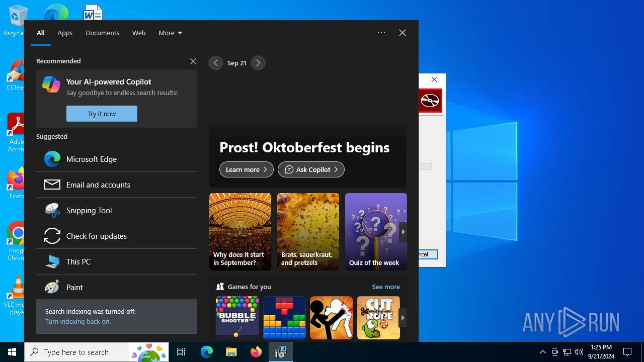Click Ask Copilot button
The image size is (644, 362).
pos(311,169)
